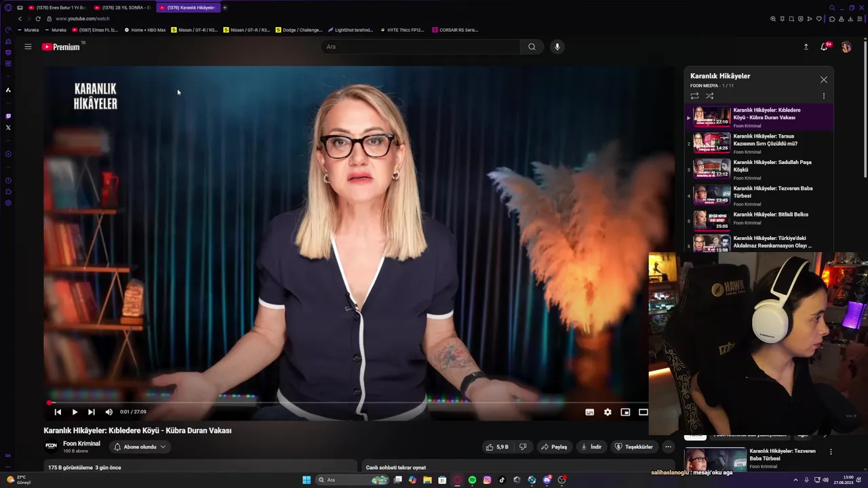Click the Paylaş share button
The image size is (868, 488).
[554, 447]
